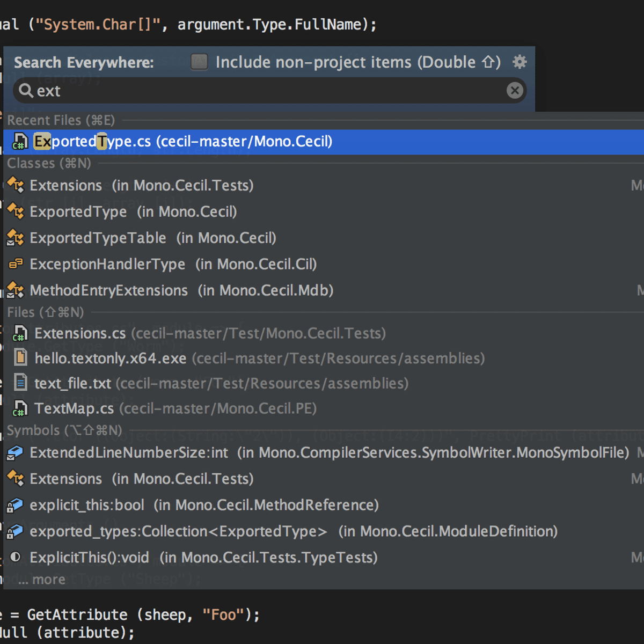Click the C# file icon beside ExportedType.cs
Image resolution: width=644 pixels, height=644 pixels.
point(20,142)
